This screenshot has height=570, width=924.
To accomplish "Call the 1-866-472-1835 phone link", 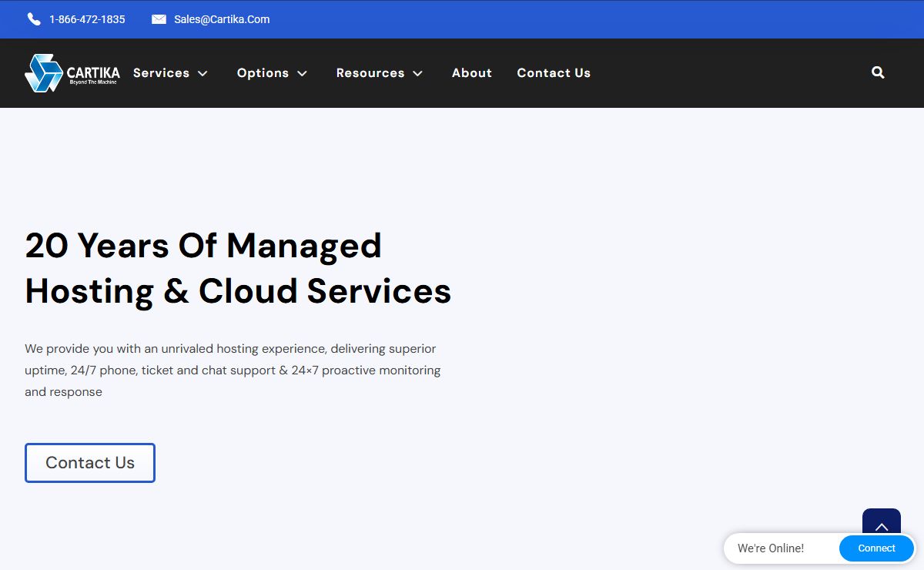I will (x=87, y=19).
